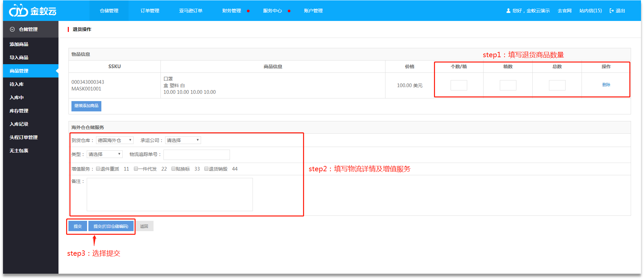Check the 退件重派 checkbox
Viewport: 644px width, 279px height.
click(x=98, y=169)
